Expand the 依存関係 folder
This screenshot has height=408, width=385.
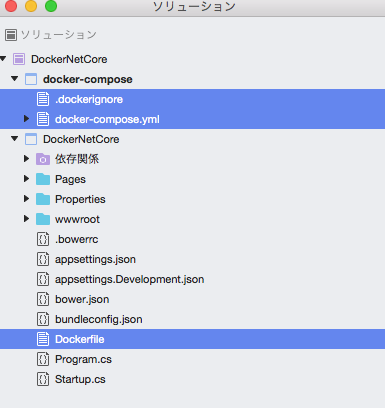26,159
